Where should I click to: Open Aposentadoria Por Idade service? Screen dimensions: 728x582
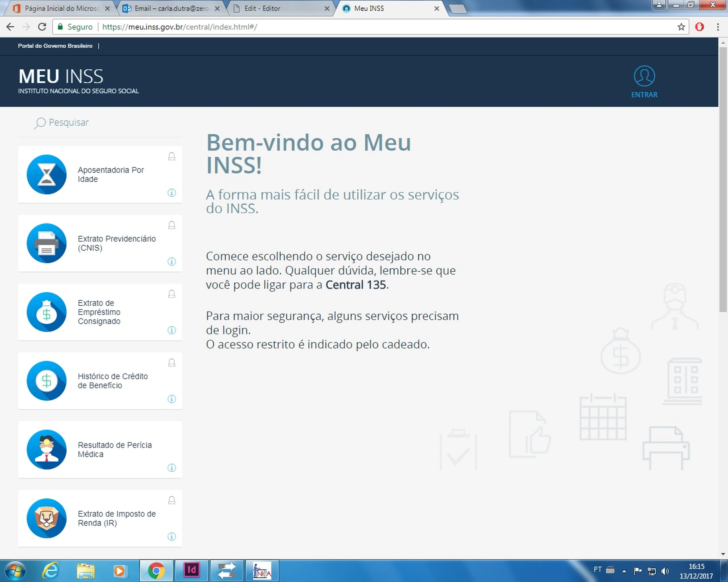coord(100,174)
